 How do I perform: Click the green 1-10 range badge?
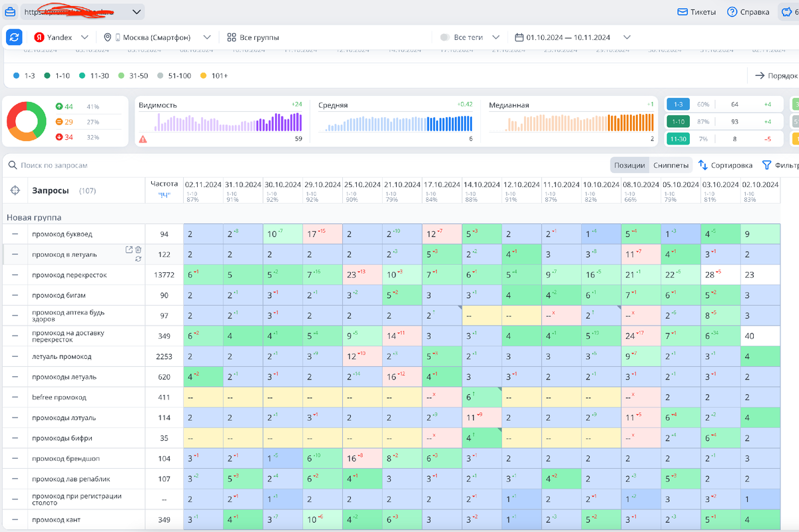pyautogui.click(x=678, y=121)
